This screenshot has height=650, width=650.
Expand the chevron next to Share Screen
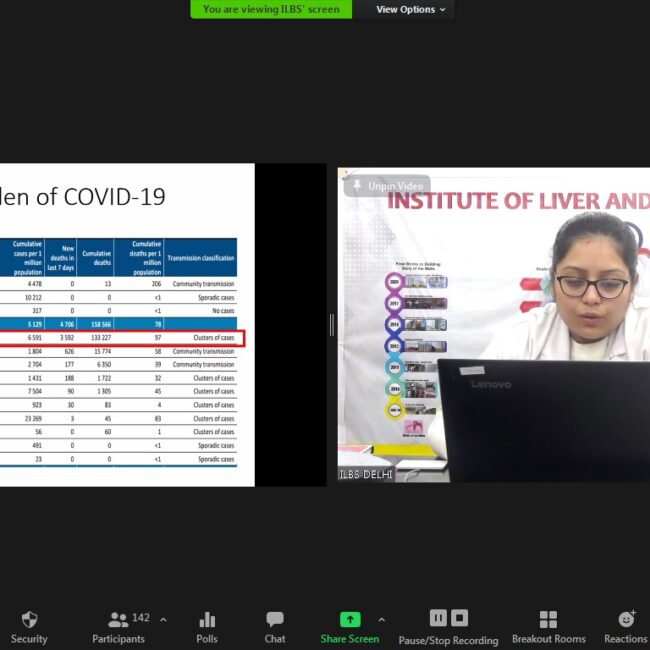(381, 619)
